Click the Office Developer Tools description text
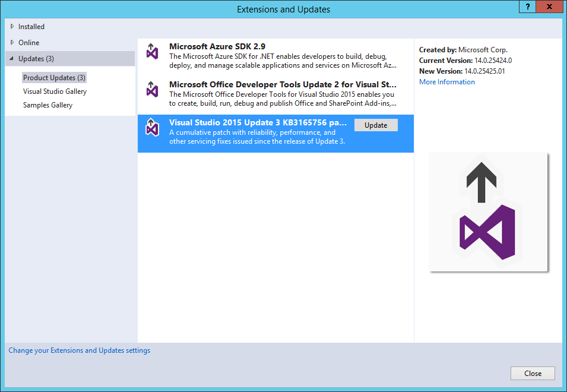 tap(283, 99)
